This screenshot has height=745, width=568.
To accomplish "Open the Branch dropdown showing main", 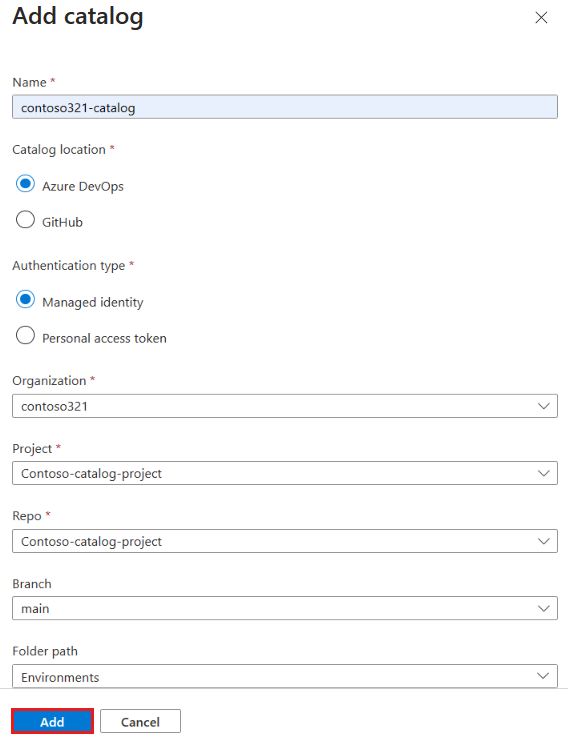I will pos(285,608).
